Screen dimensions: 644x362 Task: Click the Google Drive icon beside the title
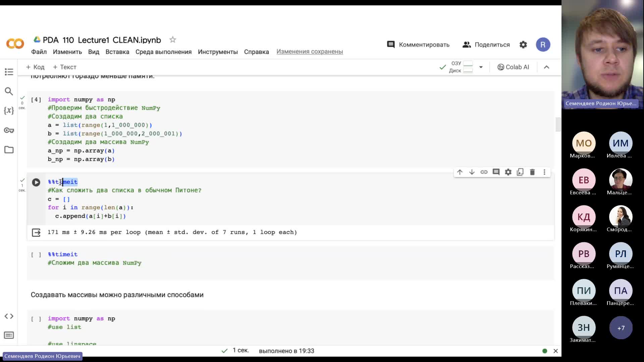pyautogui.click(x=37, y=40)
